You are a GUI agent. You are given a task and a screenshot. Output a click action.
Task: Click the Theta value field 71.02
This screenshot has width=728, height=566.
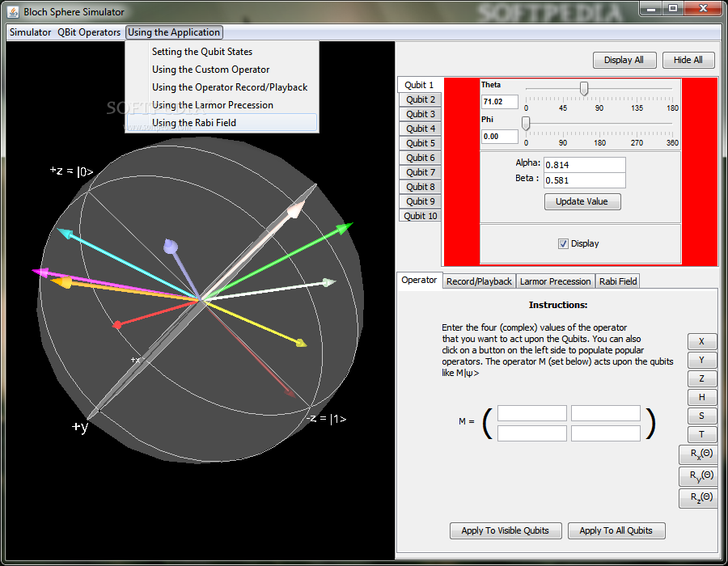500,102
